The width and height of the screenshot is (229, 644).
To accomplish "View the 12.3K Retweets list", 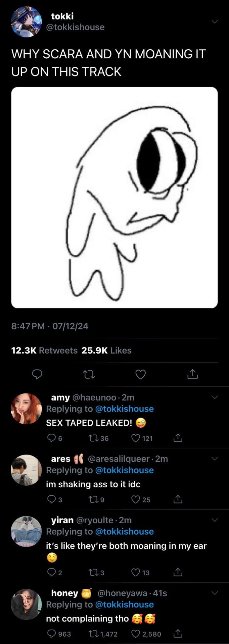I will pyautogui.click(x=44, y=351).
